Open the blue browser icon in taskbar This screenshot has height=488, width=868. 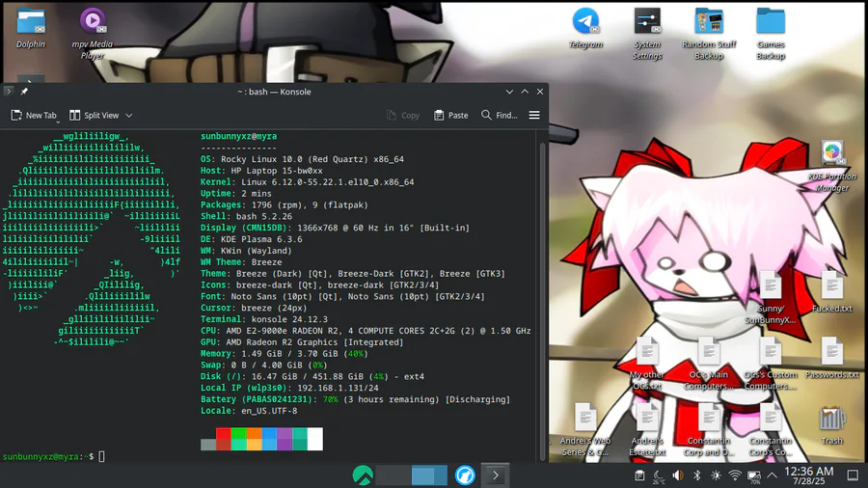465,475
